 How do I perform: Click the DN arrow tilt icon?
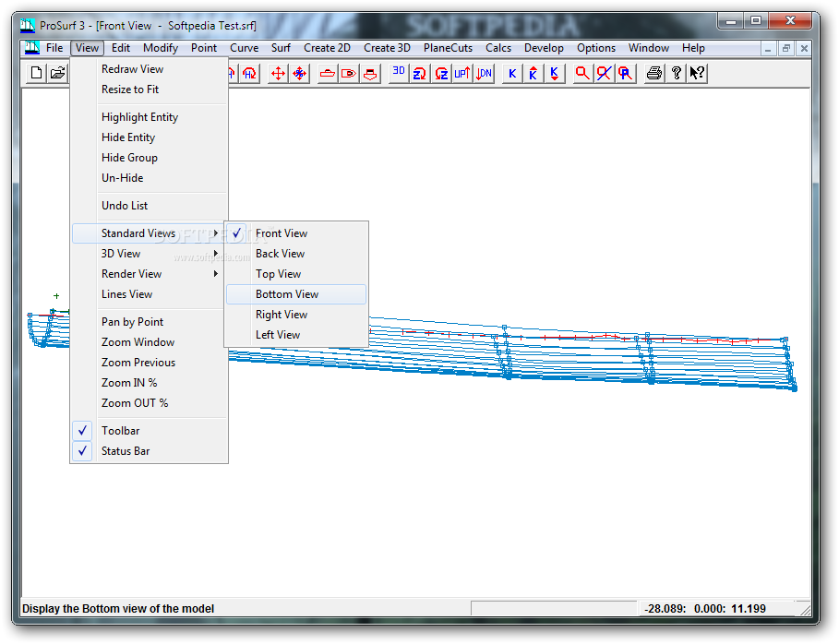[484, 73]
